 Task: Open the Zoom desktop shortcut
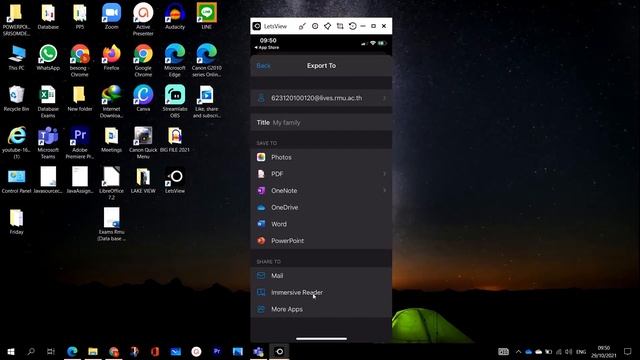coord(111,16)
